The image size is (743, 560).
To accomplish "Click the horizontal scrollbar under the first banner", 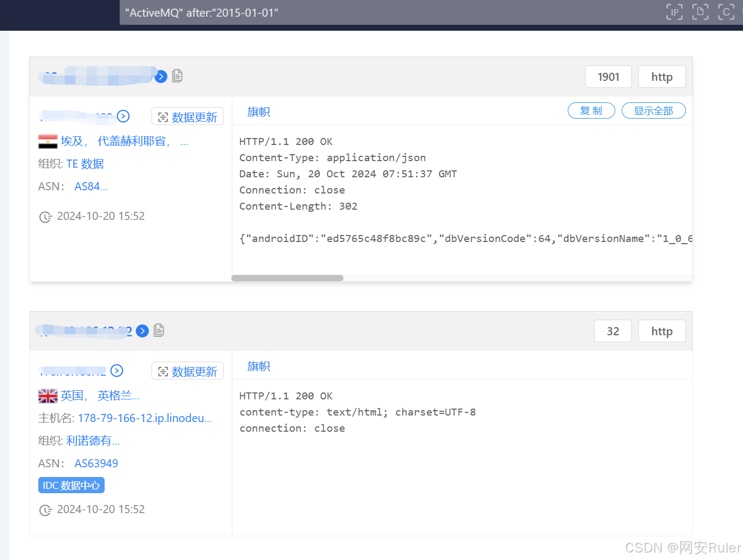I will coord(287,278).
